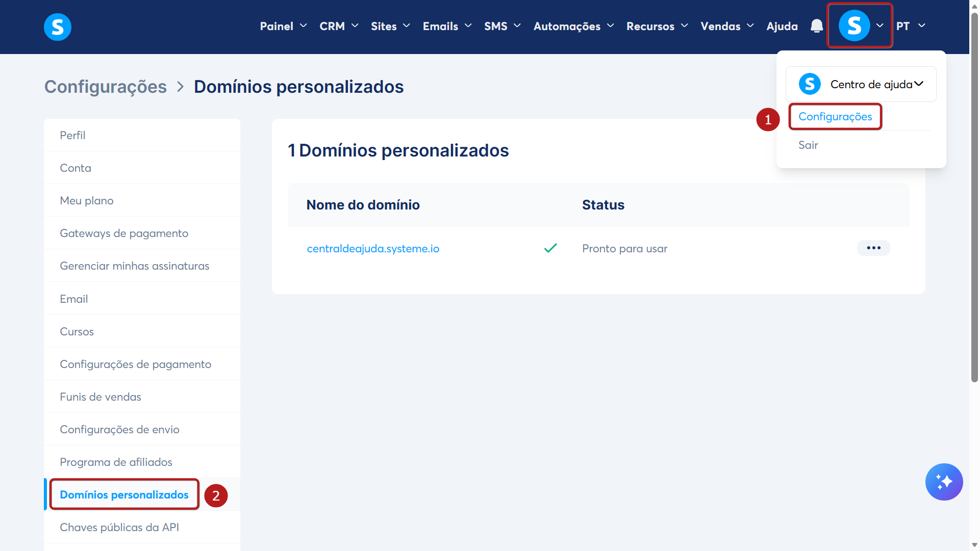Choose Sair to log out
The width and height of the screenshot is (980, 551).
[x=808, y=145]
